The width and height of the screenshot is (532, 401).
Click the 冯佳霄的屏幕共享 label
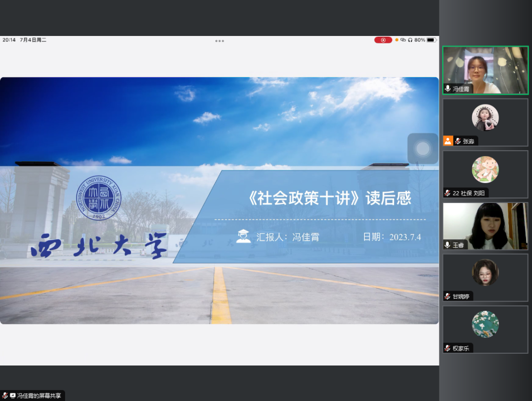coord(39,396)
